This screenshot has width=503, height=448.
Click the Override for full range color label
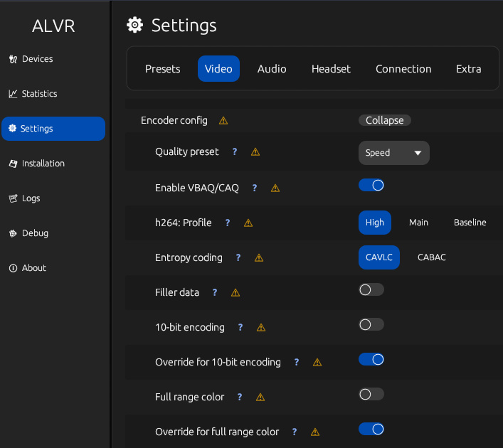click(217, 432)
